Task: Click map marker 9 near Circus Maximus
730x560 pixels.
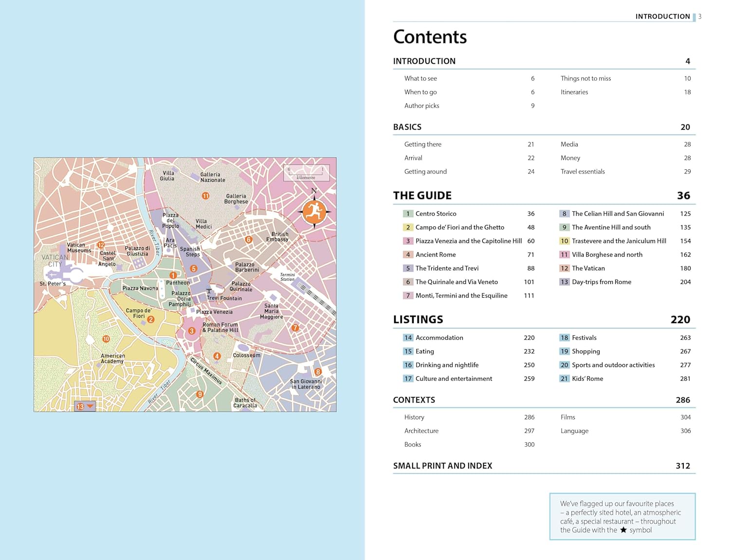Action: coord(200,395)
